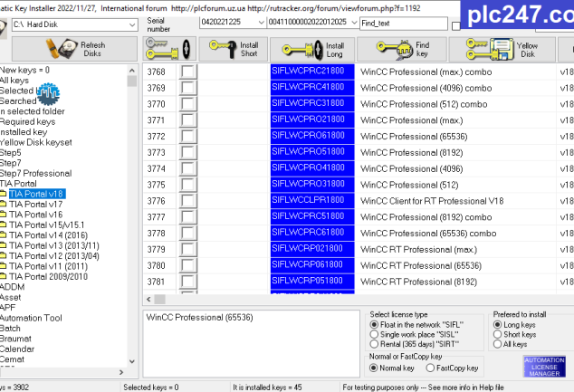Select TIA Portal v18 in tree
The width and height of the screenshot is (574, 392).
click(x=37, y=194)
